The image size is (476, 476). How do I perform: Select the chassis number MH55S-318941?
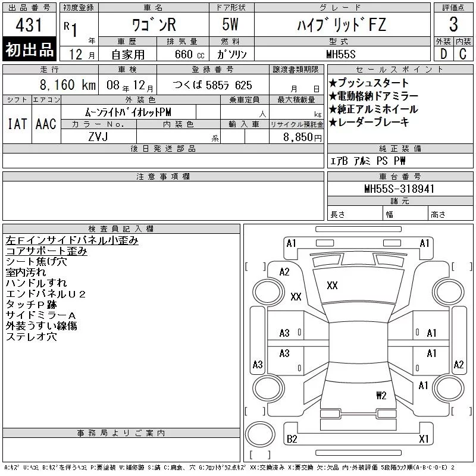pos(399,189)
